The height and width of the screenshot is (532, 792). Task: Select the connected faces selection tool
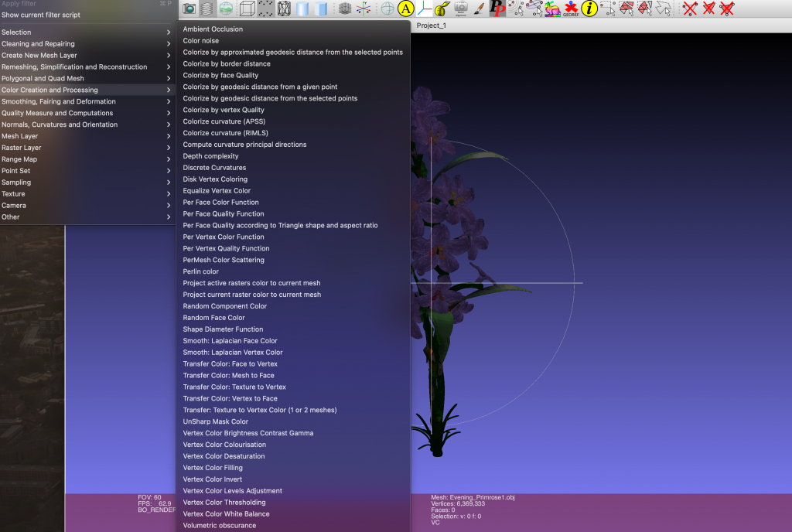[644, 8]
